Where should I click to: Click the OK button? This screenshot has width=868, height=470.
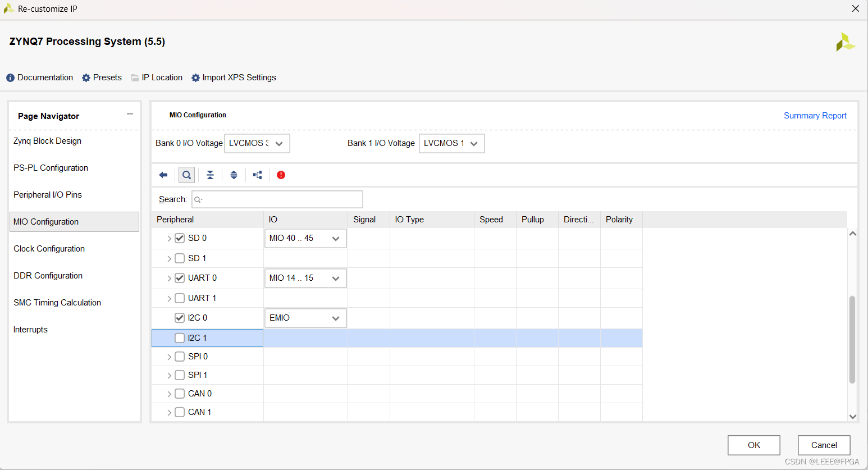pyautogui.click(x=754, y=445)
